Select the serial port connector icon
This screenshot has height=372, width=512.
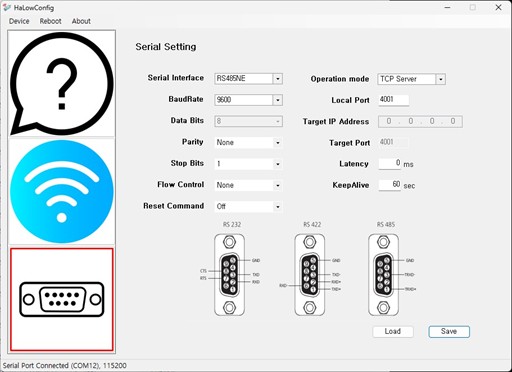62,299
